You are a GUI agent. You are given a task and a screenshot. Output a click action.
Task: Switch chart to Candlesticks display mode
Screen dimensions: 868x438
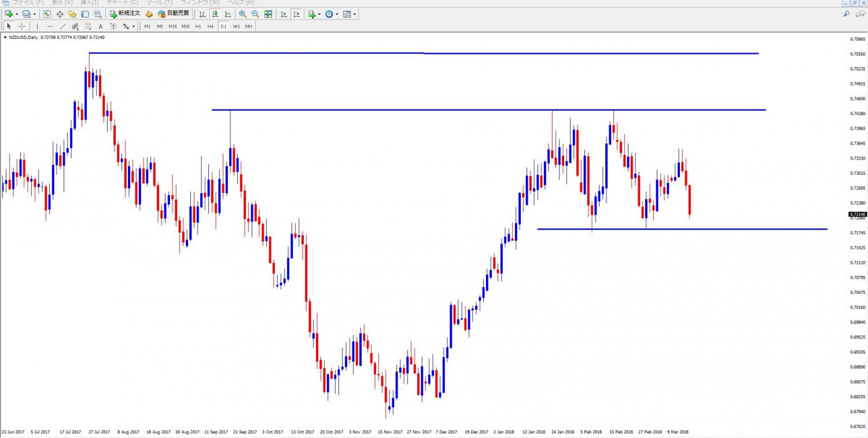[x=215, y=14]
